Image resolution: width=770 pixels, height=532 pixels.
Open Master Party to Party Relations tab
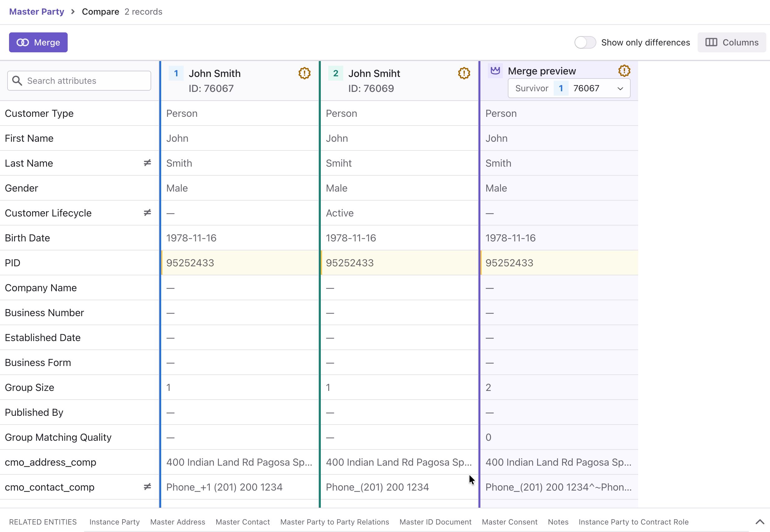334,522
